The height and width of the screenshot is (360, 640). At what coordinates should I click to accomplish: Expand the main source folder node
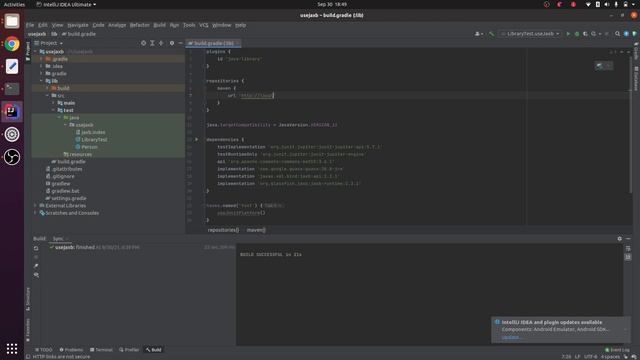[x=53, y=103]
